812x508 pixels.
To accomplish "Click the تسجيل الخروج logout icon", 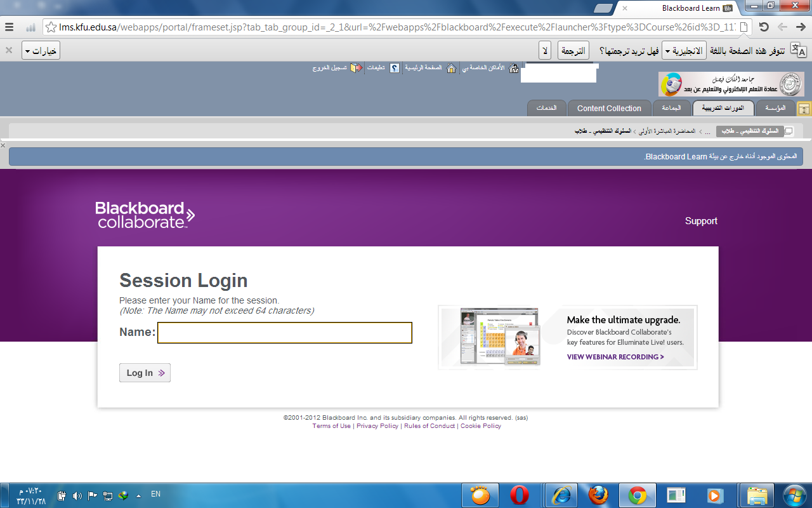I will 357,67.
